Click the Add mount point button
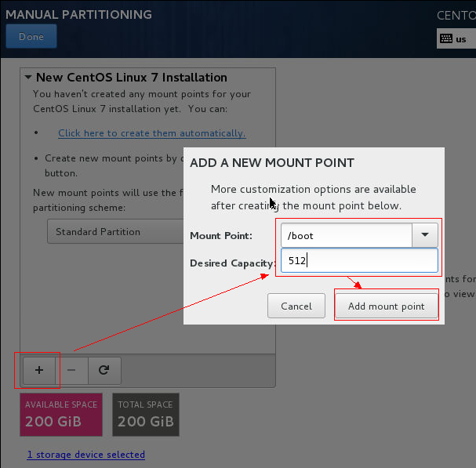 coord(387,306)
